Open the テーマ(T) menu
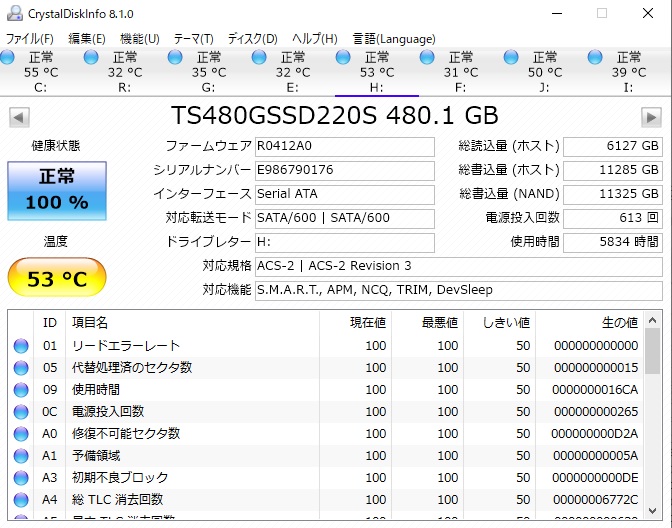 [193, 39]
